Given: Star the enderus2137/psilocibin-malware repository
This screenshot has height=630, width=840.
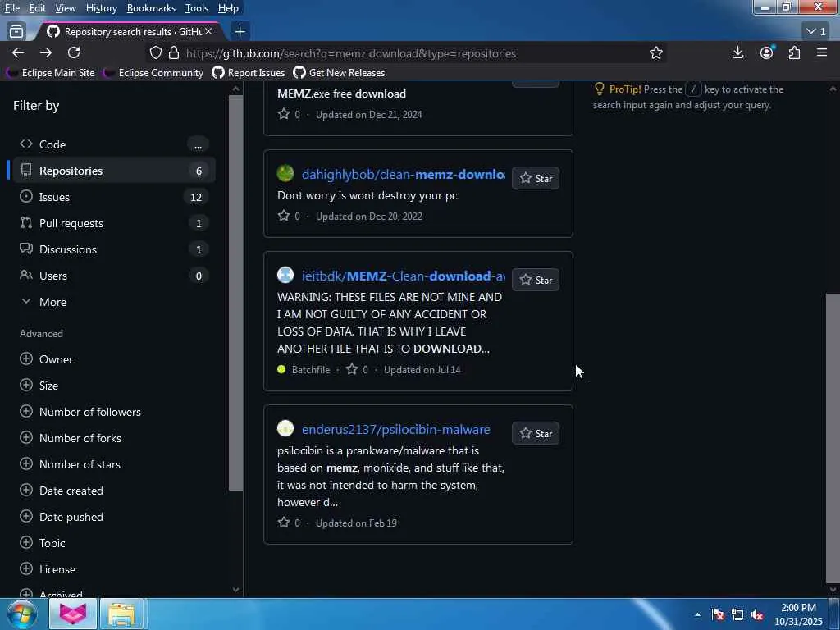Looking at the screenshot, I should [x=536, y=433].
